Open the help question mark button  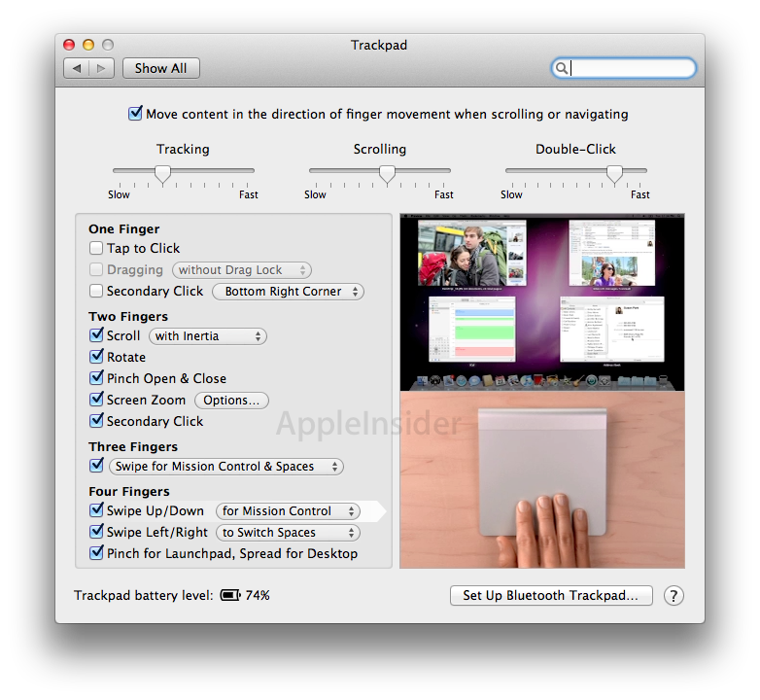674,595
